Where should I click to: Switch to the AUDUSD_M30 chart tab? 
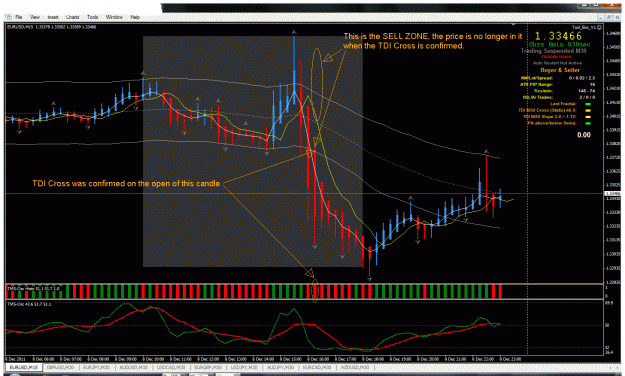coord(134,367)
